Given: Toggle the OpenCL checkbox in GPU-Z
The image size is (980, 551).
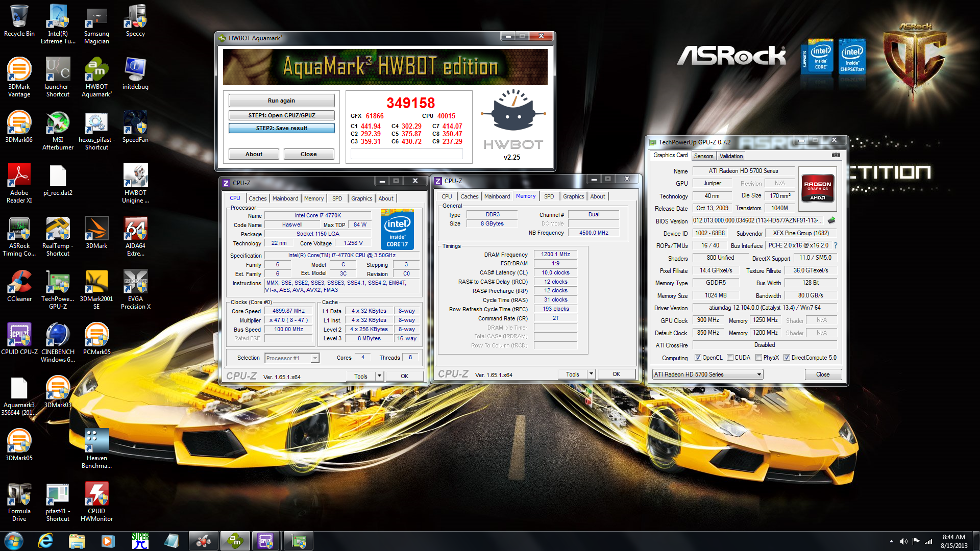Looking at the screenshot, I should click(x=698, y=358).
